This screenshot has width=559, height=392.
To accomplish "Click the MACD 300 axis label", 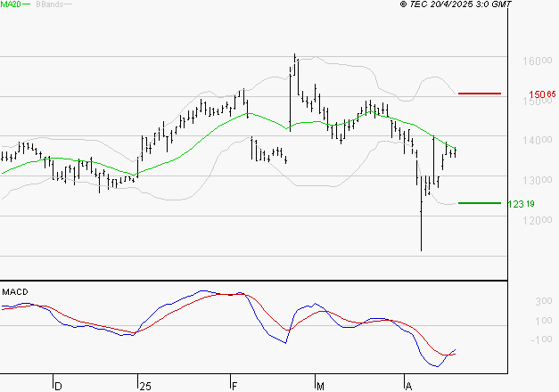I will coord(544,301).
